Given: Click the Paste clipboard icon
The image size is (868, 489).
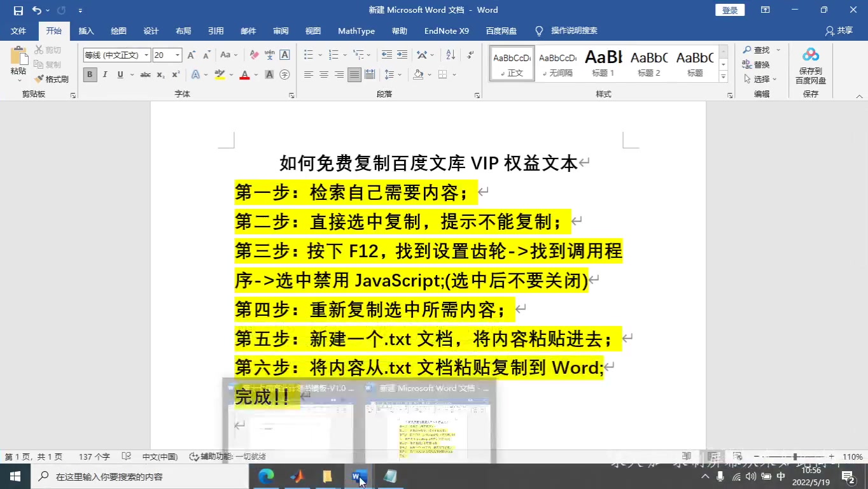Looking at the screenshot, I should 18,55.
